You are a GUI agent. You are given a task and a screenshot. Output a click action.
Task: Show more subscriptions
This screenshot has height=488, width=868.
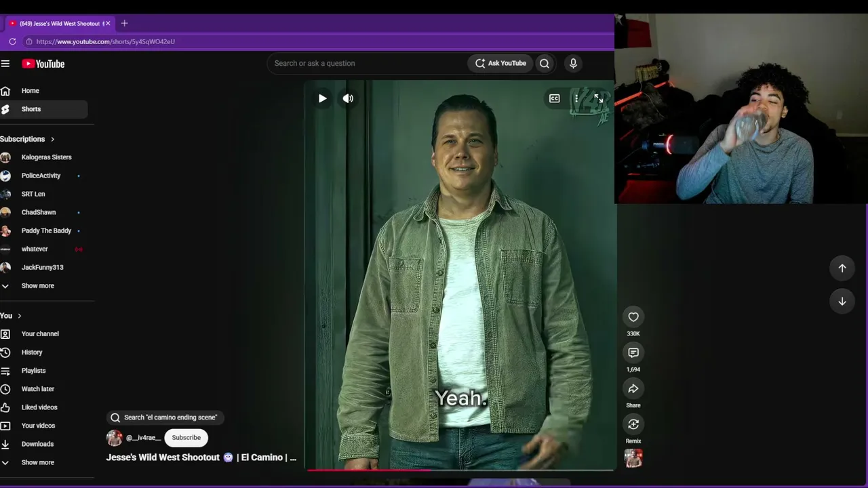[44, 286]
